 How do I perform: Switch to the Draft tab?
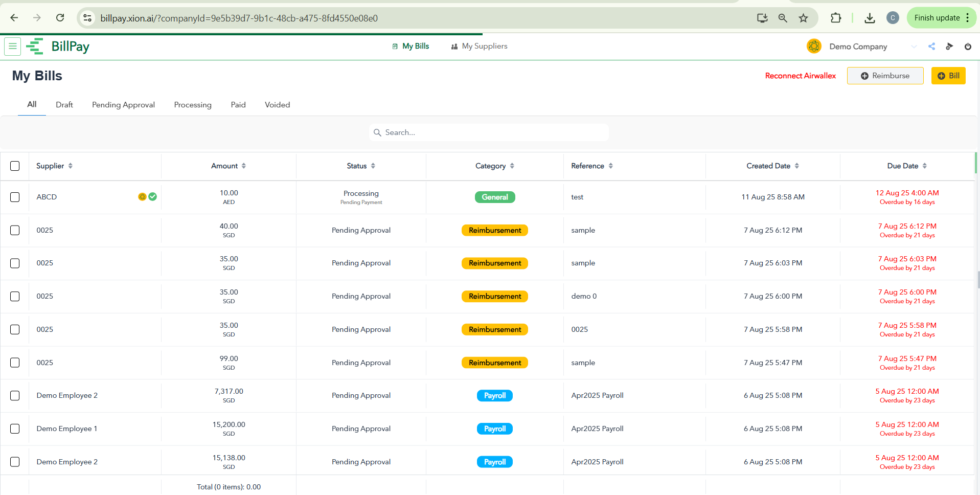64,105
